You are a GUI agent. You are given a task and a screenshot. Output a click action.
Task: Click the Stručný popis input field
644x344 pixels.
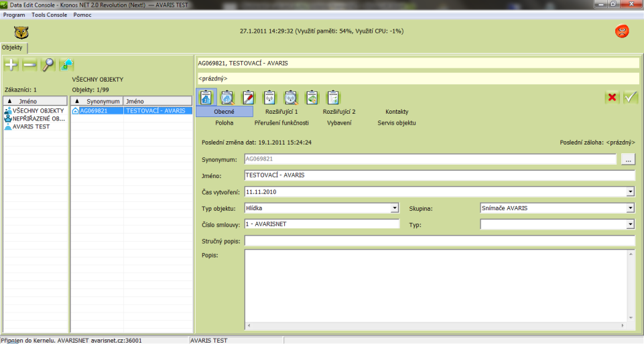[x=440, y=241]
